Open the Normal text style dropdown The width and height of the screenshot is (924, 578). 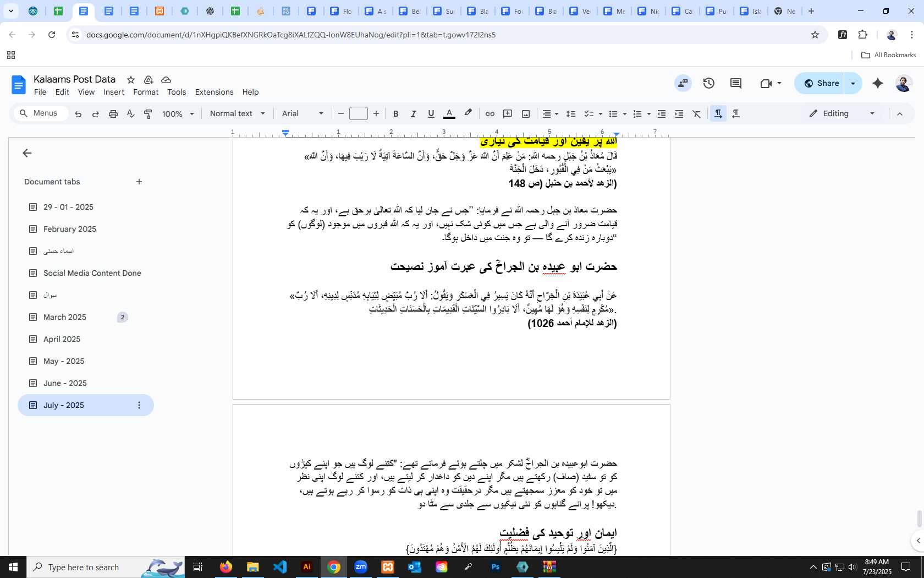[238, 114]
